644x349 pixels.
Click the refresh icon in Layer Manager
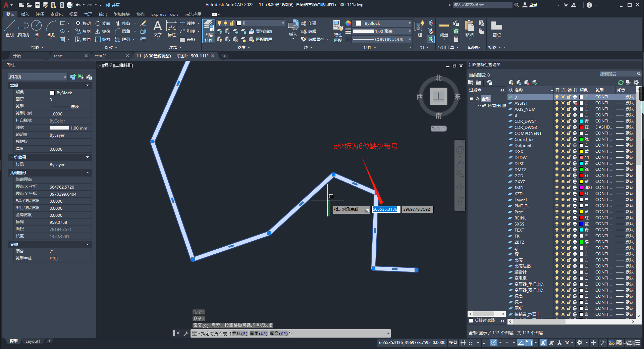621,83
